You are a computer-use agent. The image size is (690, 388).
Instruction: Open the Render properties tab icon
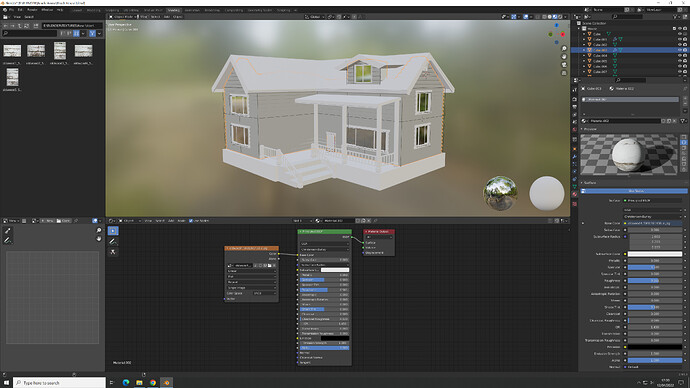point(575,99)
